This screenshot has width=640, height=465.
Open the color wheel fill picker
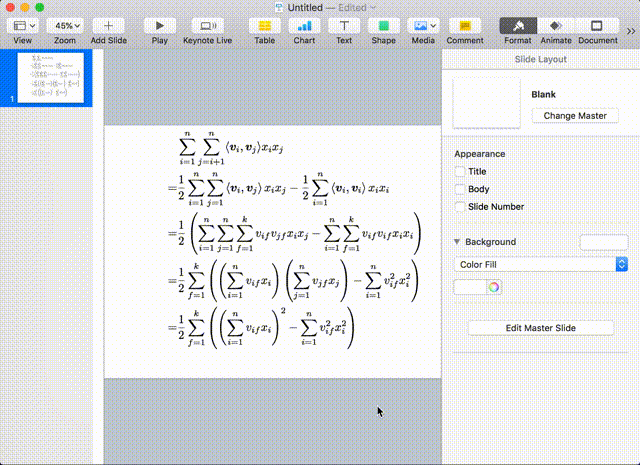tap(493, 287)
